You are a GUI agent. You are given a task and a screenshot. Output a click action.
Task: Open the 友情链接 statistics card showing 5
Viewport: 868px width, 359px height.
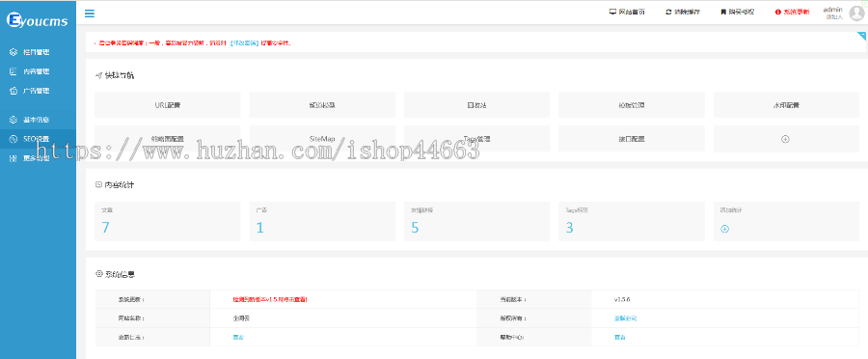coord(476,221)
